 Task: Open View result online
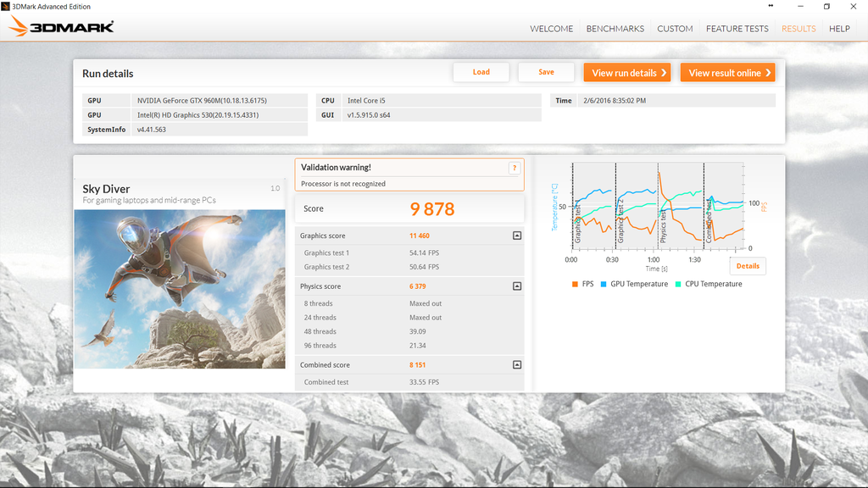(x=727, y=73)
